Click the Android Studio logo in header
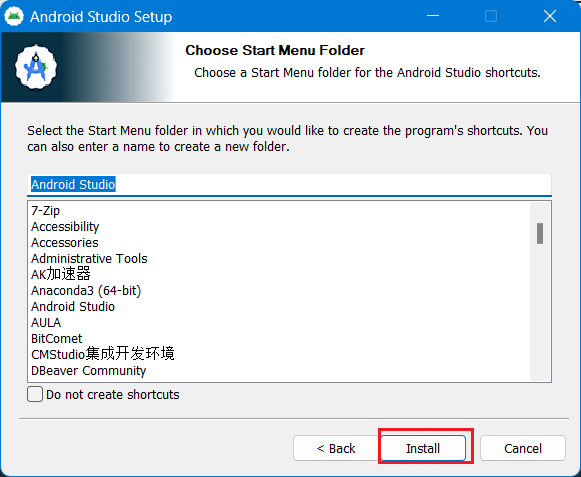The image size is (581, 477). click(36, 67)
